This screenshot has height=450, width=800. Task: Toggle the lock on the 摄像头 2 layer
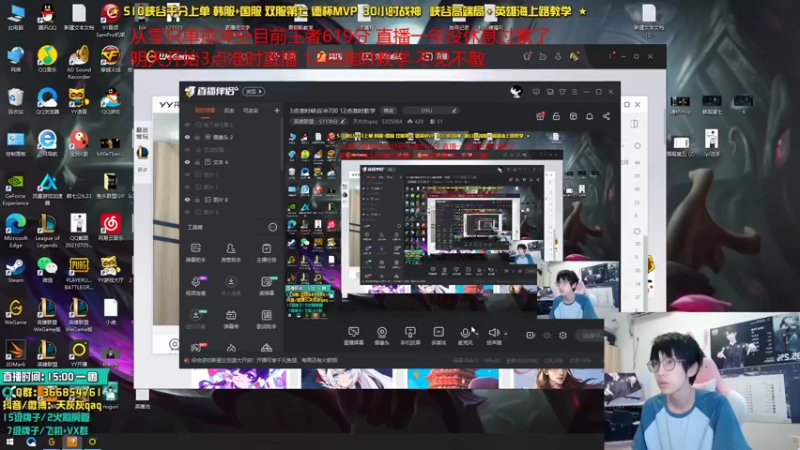pyautogui.click(x=197, y=137)
